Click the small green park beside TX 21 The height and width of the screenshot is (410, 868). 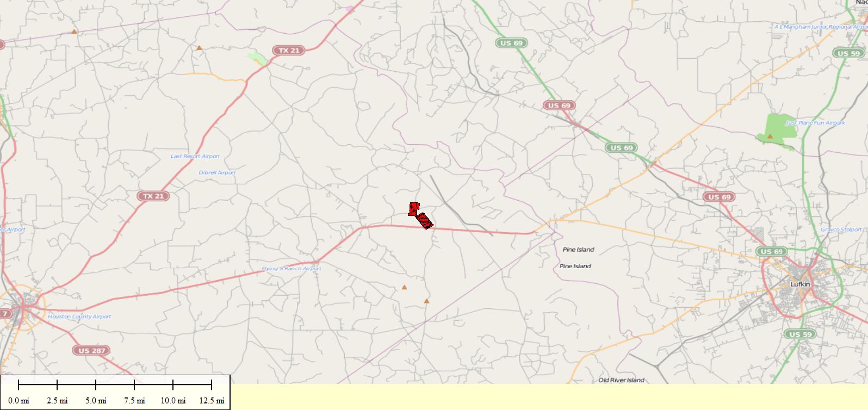257,58
